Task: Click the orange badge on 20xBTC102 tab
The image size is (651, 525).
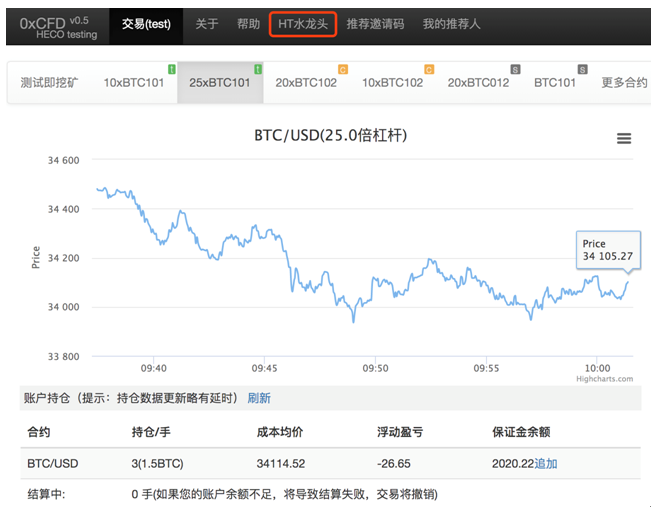Action: 343,69
